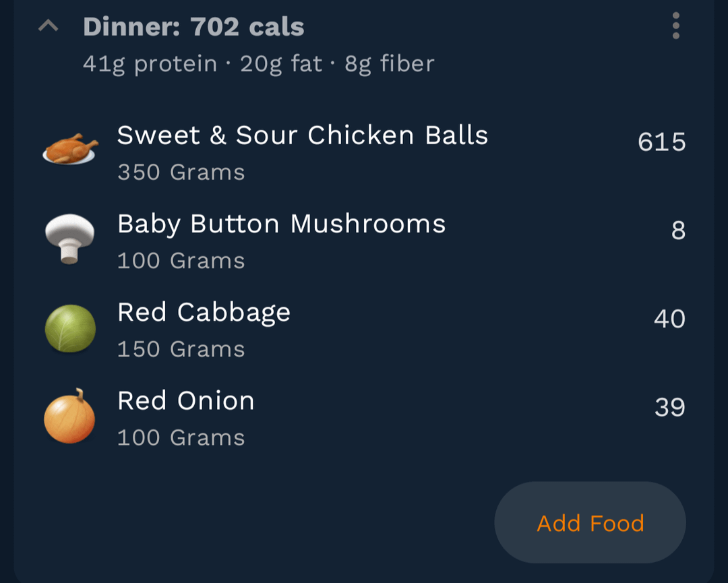Tap the 8 calorie value for mushrooms
Image resolution: width=728 pixels, height=583 pixels.
point(678,231)
